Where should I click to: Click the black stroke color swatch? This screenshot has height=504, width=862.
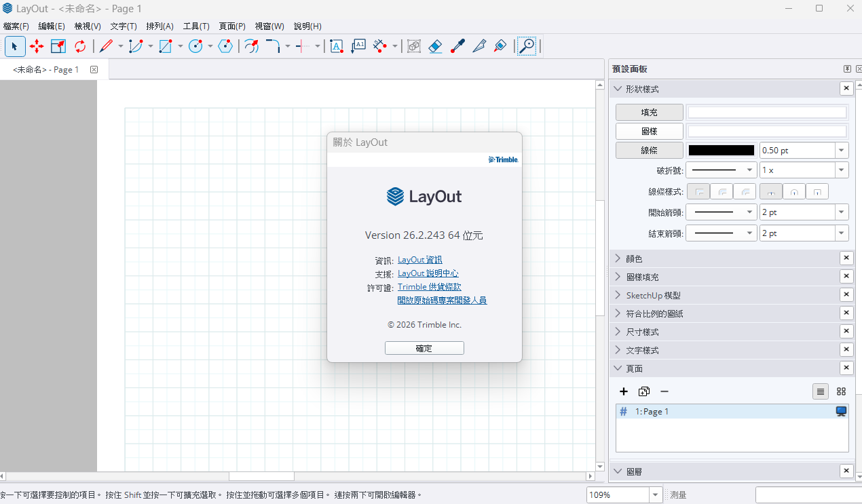(722, 151)
